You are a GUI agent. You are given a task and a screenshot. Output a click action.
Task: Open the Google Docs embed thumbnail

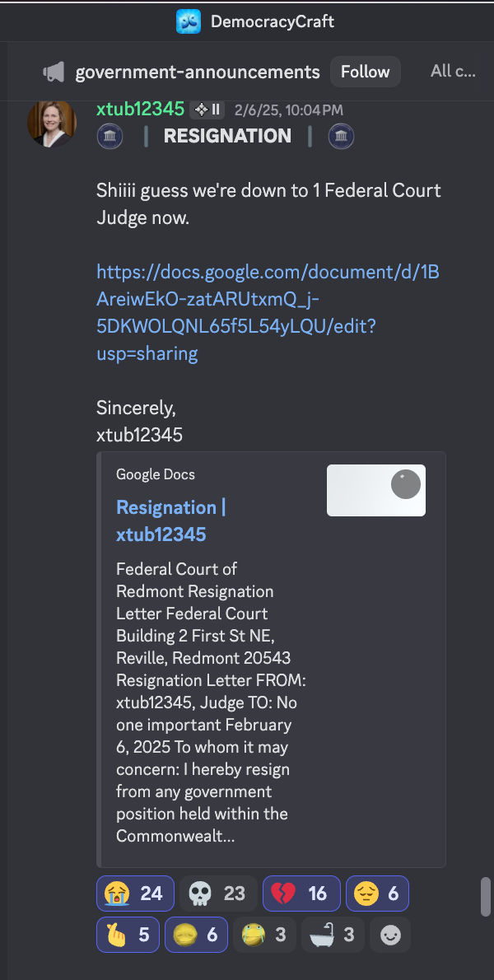(x=376, y=490)
